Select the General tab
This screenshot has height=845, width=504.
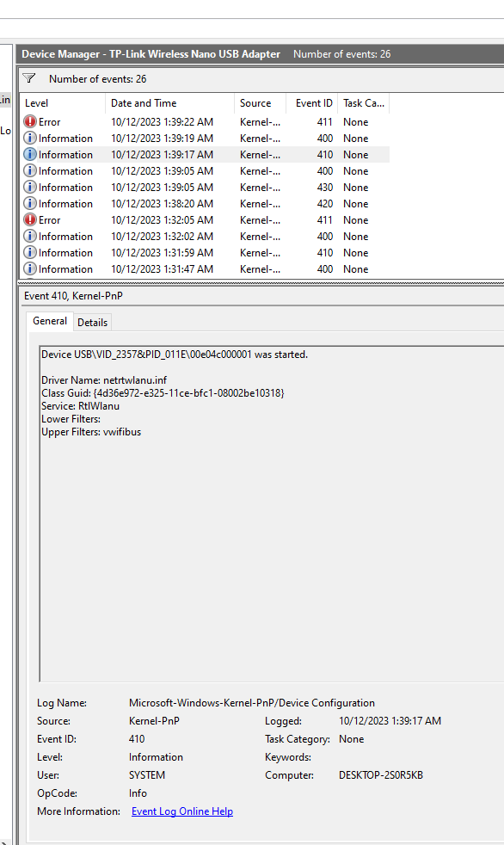[x=50, y=321]
